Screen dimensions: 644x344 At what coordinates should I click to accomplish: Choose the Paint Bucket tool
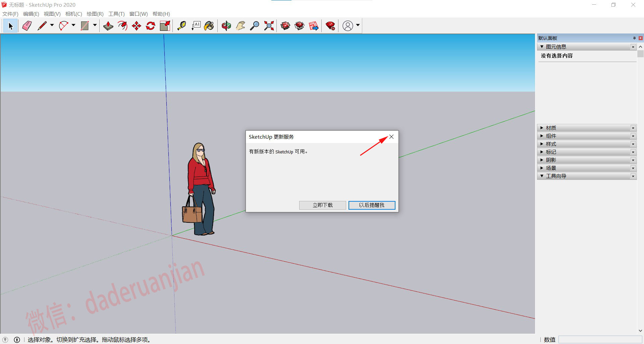[x=209, y=26]
